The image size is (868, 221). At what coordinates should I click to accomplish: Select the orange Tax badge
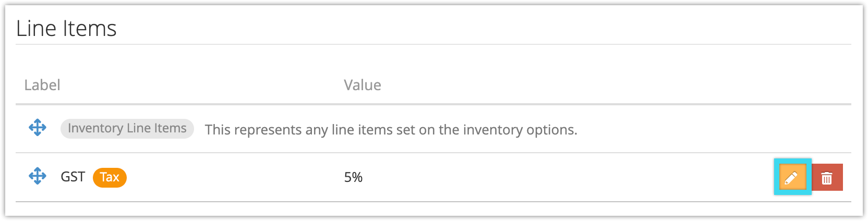tap(110, 177)
